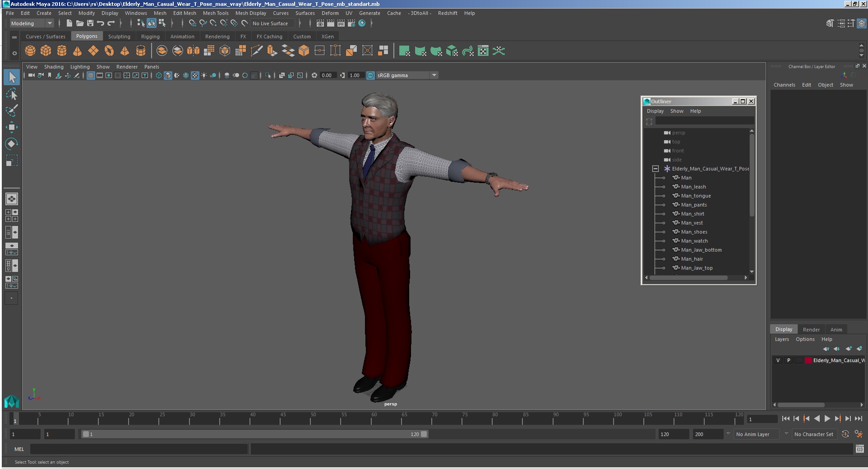Click the time range slider bar
The width and height of the screenshot is (868, 469).
[x=254, y=434]
